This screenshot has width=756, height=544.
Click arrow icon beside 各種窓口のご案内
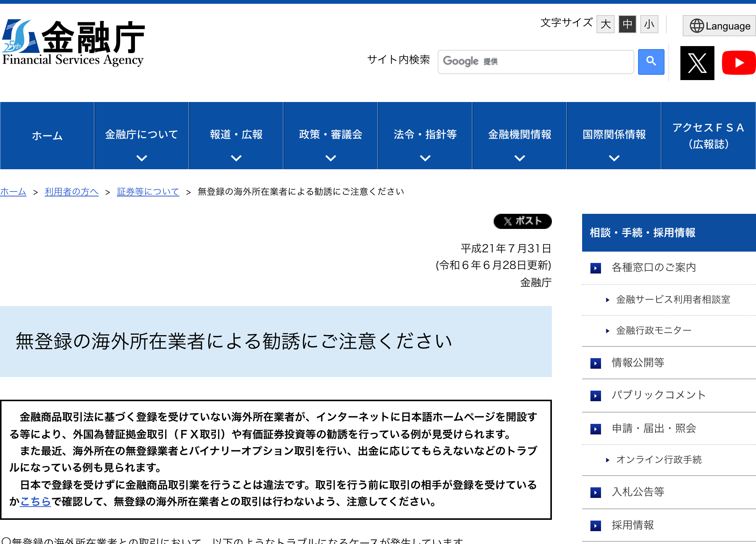click(596, 268)
